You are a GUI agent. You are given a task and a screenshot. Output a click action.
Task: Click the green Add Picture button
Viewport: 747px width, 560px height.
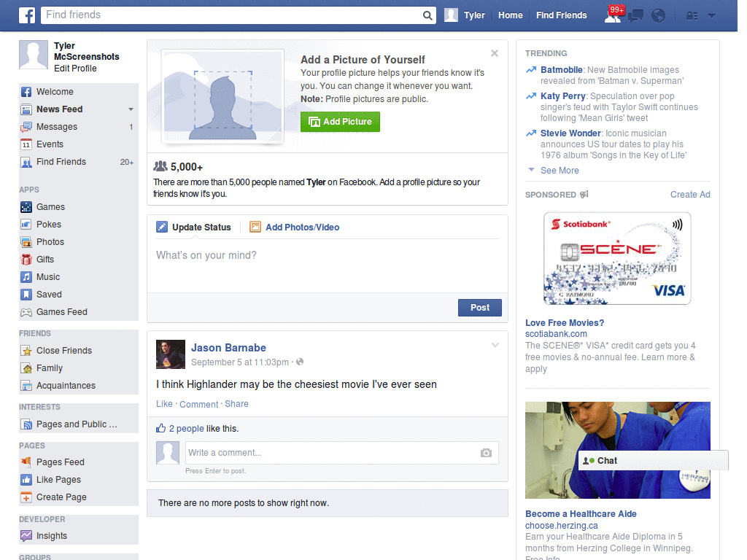pyautogui.click(x=340, y=122)
